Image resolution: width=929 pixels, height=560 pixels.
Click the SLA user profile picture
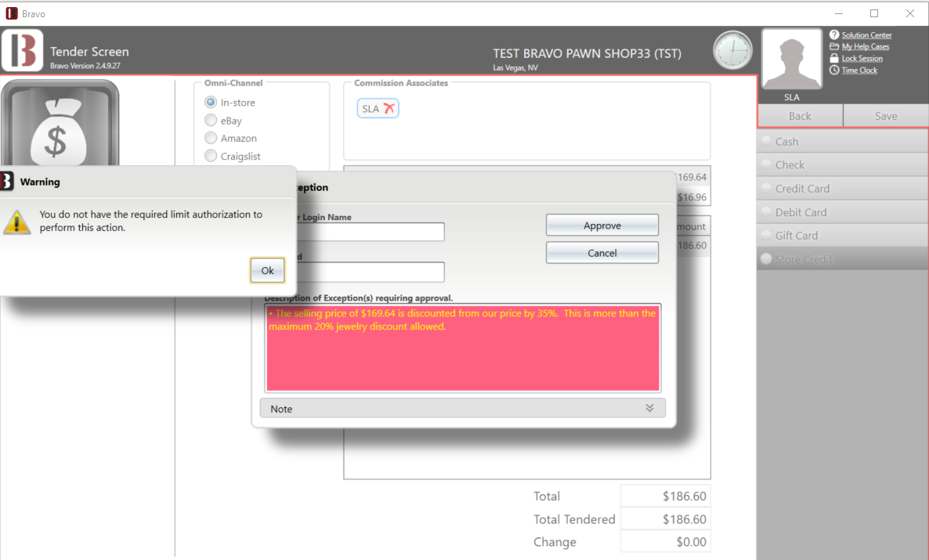(791, 60)
